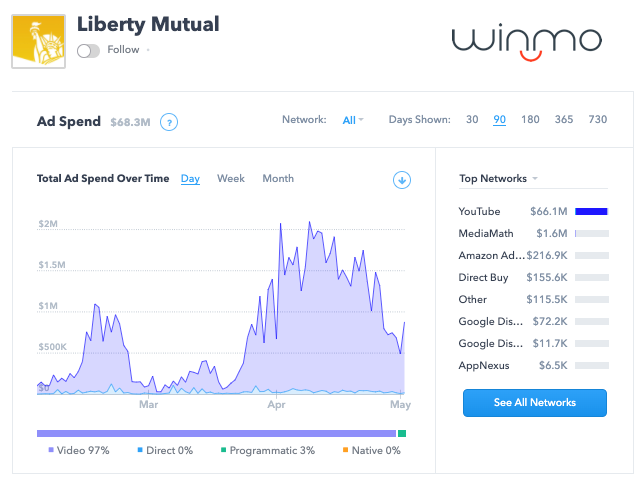
Task: Open the Network All dropdown
Action: click(x=353, y=120)
